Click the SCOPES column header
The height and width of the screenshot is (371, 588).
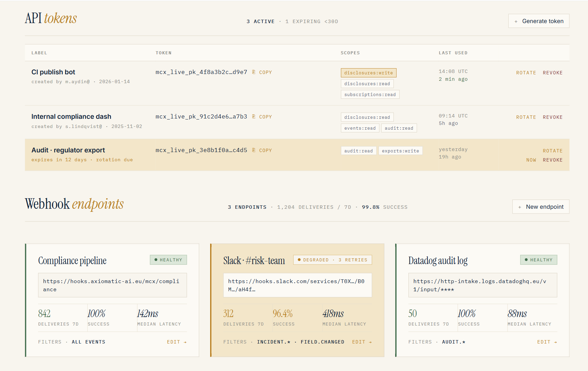pyautogui.click(x=350, y=53)
